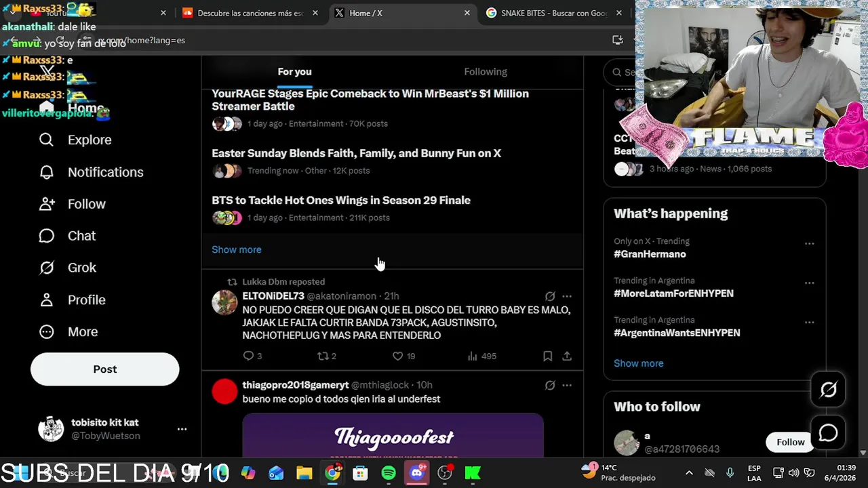Go to Profile from the sidebar

point(72,300)
